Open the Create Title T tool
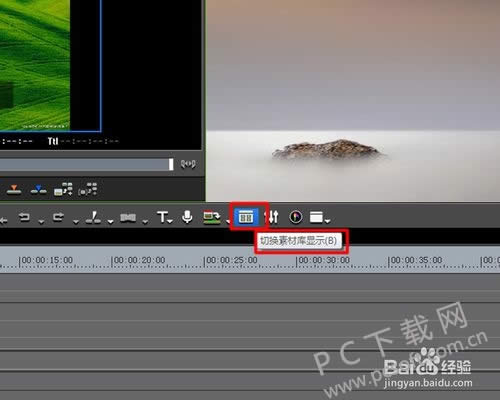 (163, 217)
